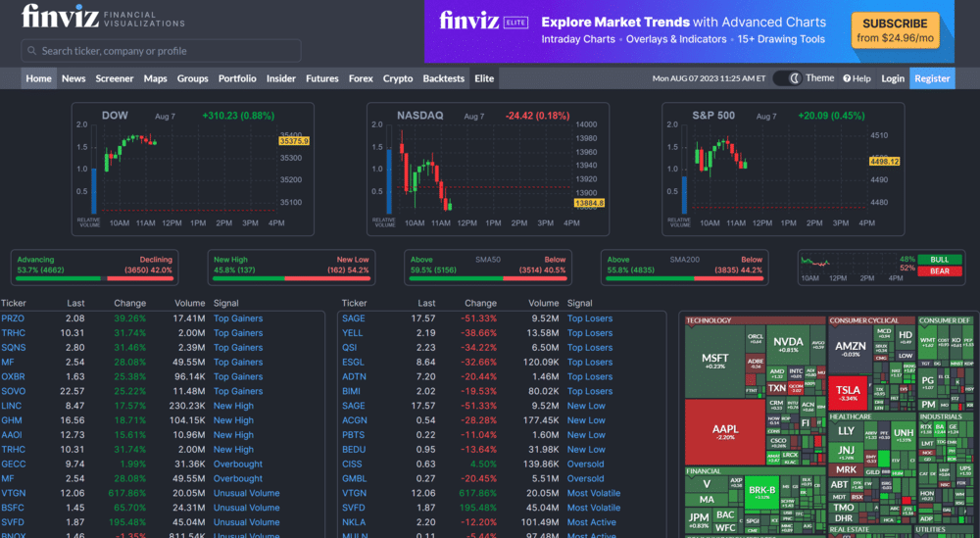980x538 pixels.
Task: Open the OXBR ticker link
Action: coord(13,376)
